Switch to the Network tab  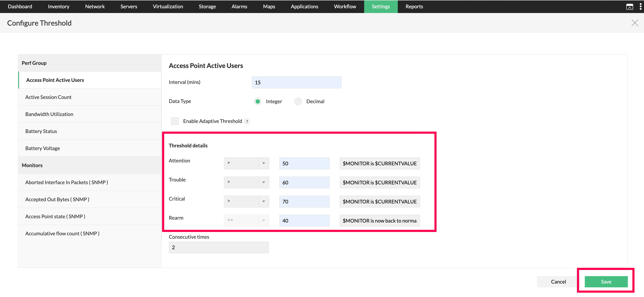tap(95, 7)
